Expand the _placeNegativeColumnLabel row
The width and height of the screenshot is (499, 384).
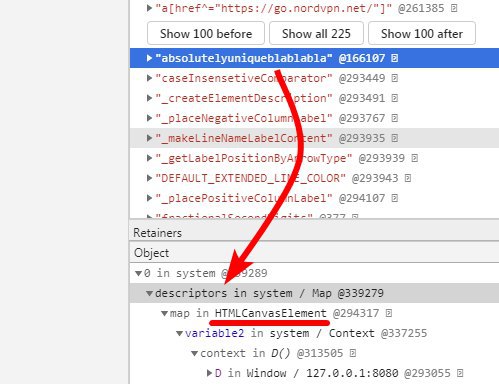click(x=149, y=118)
